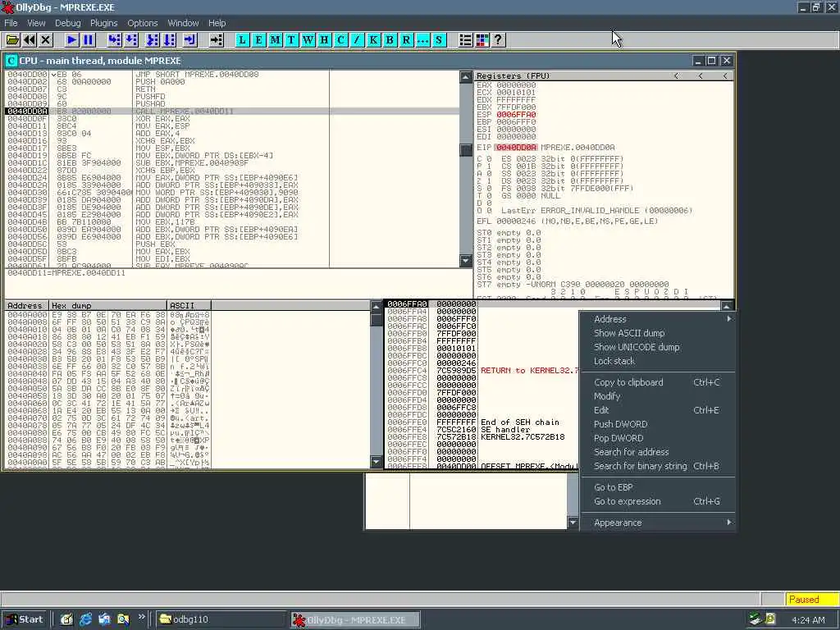The width and height of the screenshot is (840, 630).
Task: Open Handles window with H button
Action: click(325, 40)
